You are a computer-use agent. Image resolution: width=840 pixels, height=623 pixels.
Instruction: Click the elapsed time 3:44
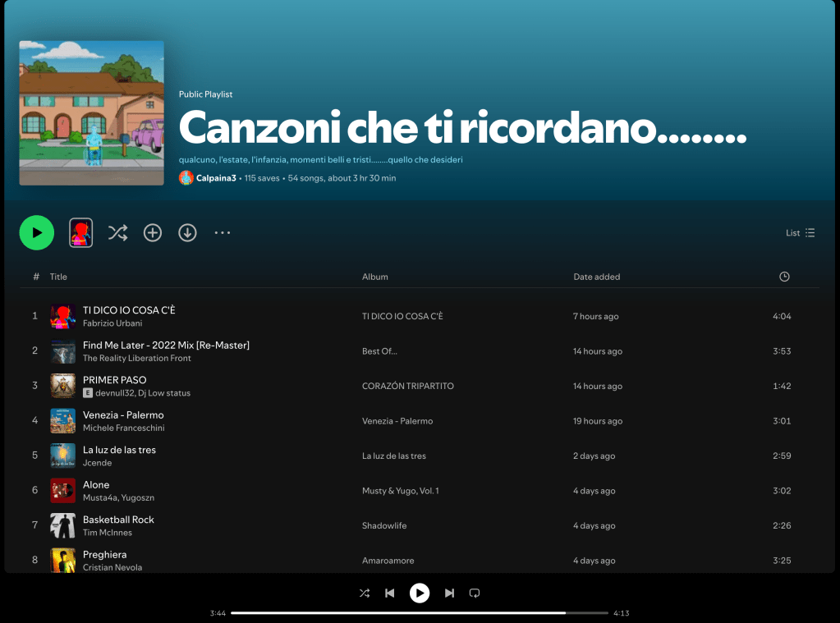[218, 613]
